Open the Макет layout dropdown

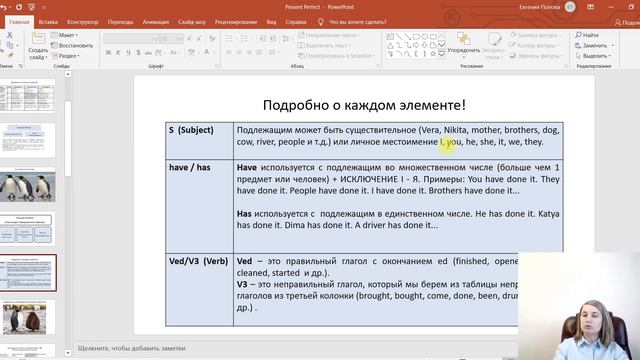pos(64,35)
